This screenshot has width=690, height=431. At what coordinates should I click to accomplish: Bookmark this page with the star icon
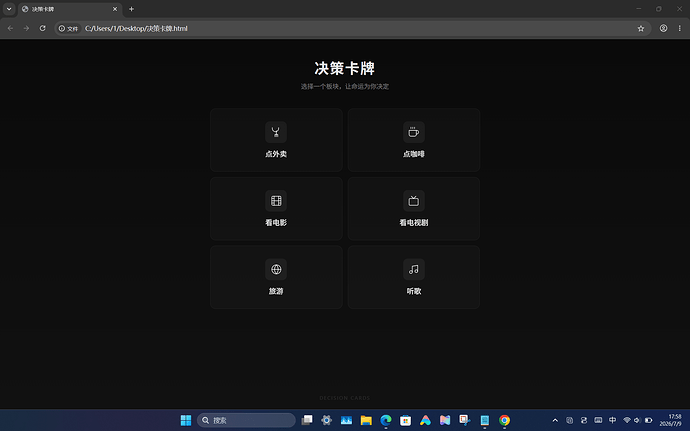(x=641, y=28)
